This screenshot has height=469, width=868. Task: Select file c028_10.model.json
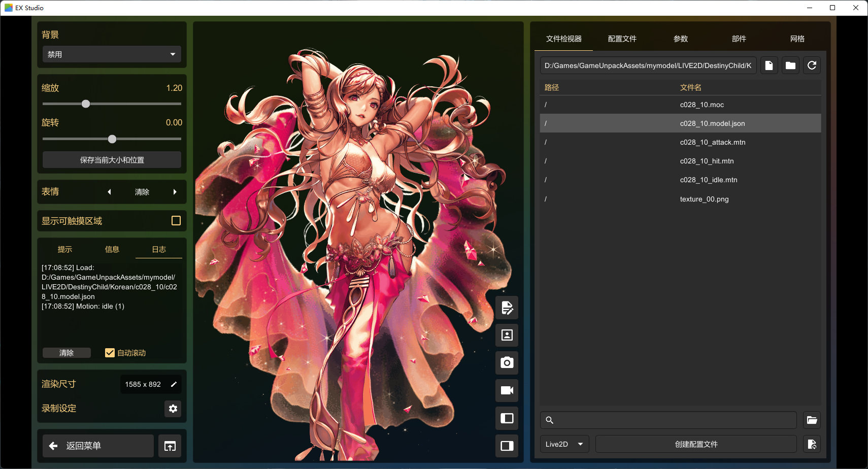pos(680,123)
